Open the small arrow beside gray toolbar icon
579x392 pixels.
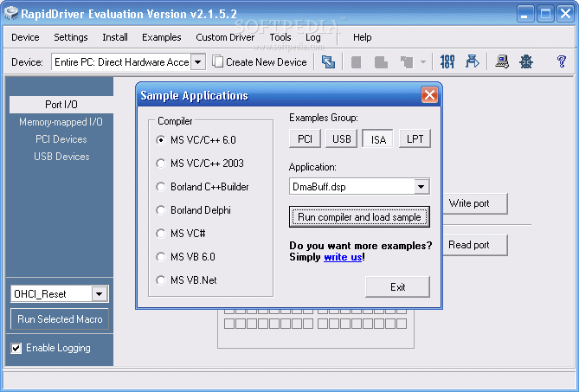click(423, 62)
